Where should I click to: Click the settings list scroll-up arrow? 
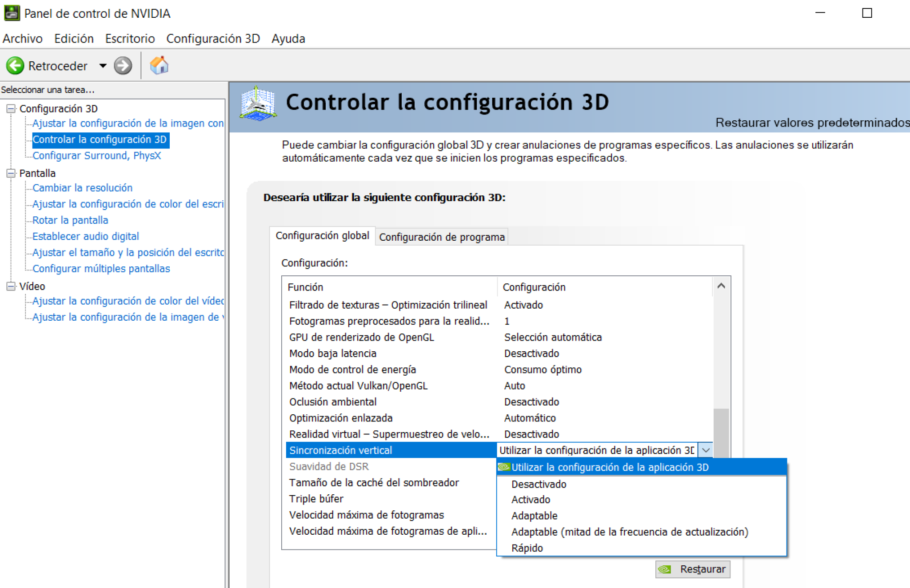721,286
